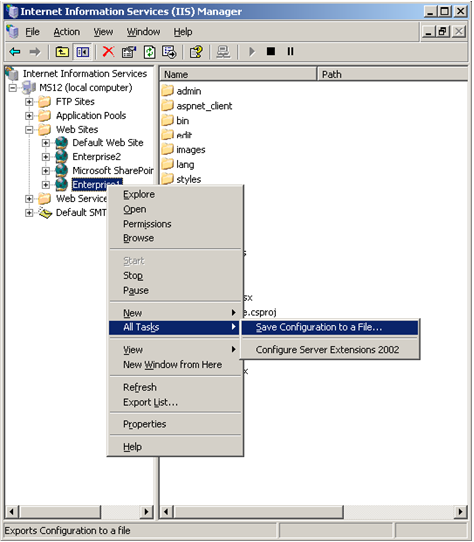Select Stop in the context menu

[174, 275]
